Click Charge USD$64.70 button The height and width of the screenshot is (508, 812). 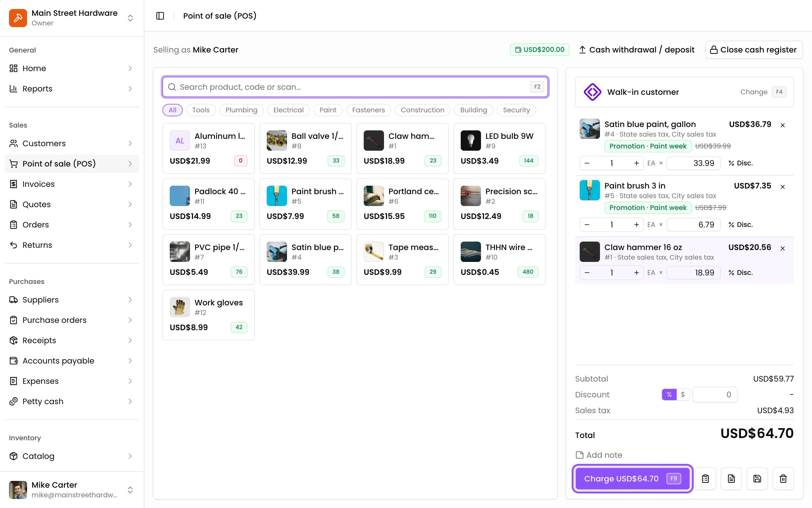click(632, 478)
